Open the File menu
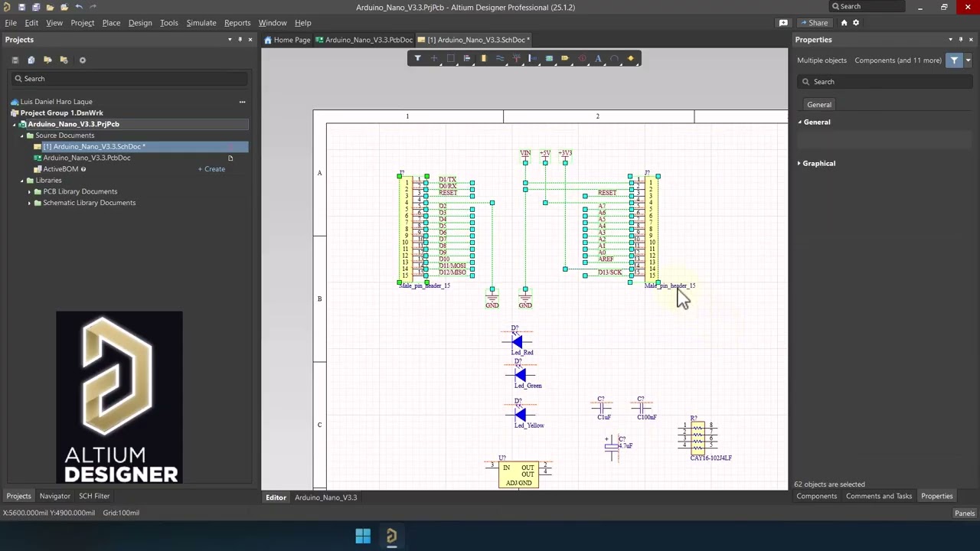The image size is (980, 551). [11, 23]
